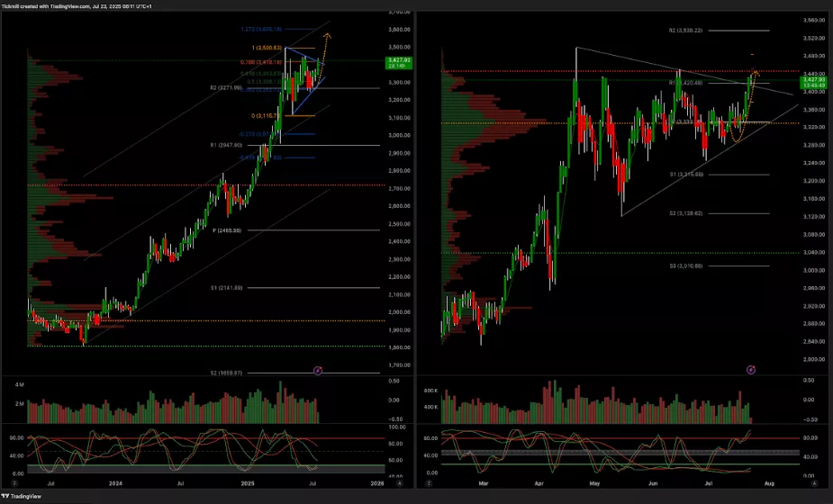Click purple lightning event icon on right chart

click(751, 370)
